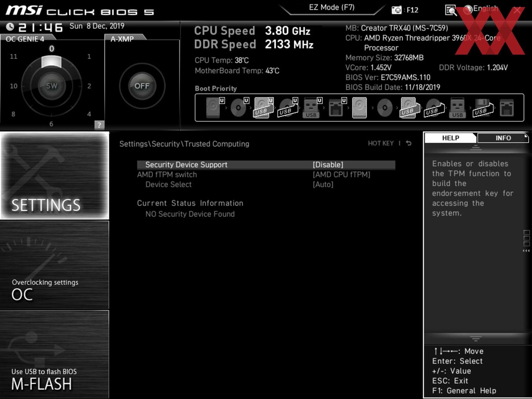Click the triple-arrow panel collapse marker
Image resolution: width=532 pixels, height=399 pixels.
[526, 251]
